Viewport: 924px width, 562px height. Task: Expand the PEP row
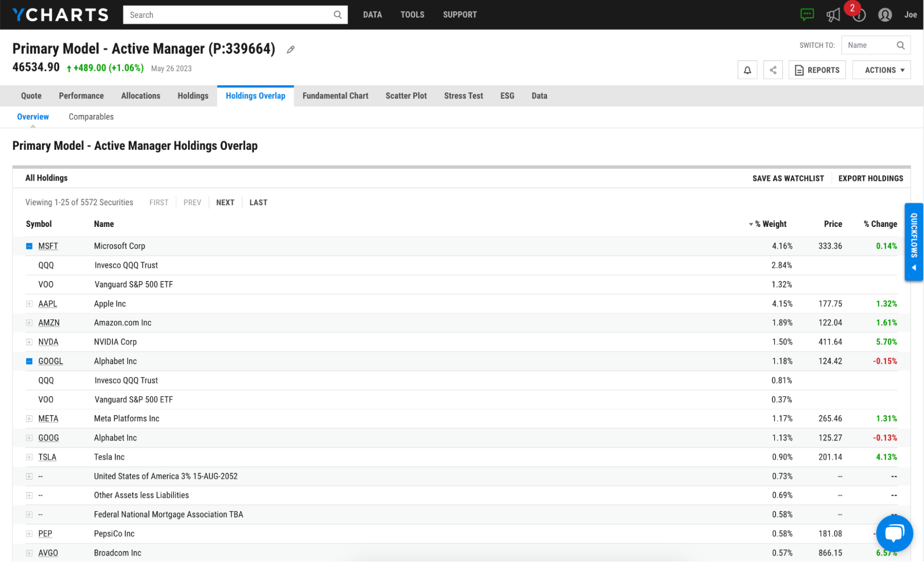click(x=29, y=534)
